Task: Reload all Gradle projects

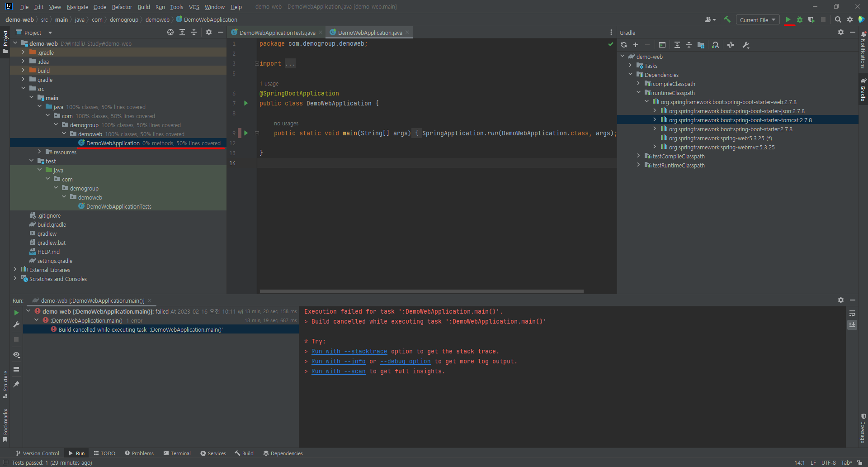Action: click(624, 45)
